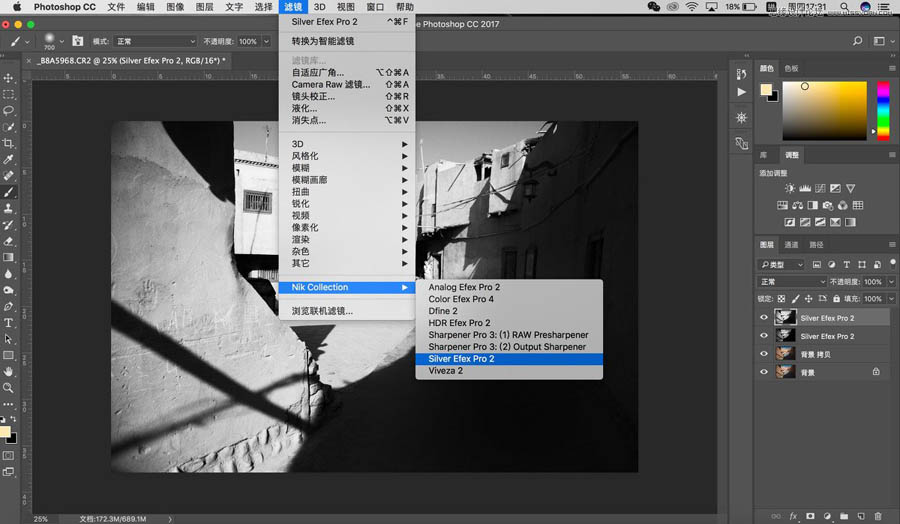Select the Crop tool
Viewport: 900px width, 524px height.
tap(8, 143)
